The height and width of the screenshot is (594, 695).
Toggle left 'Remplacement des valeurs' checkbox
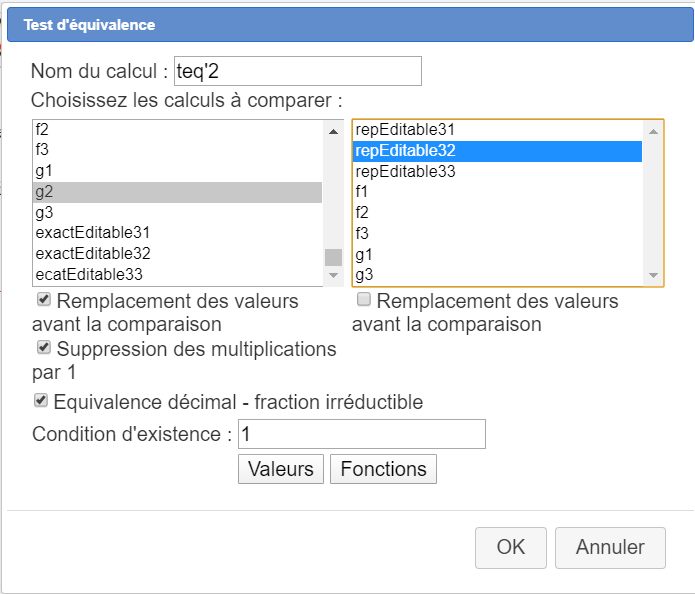point(44,300)
